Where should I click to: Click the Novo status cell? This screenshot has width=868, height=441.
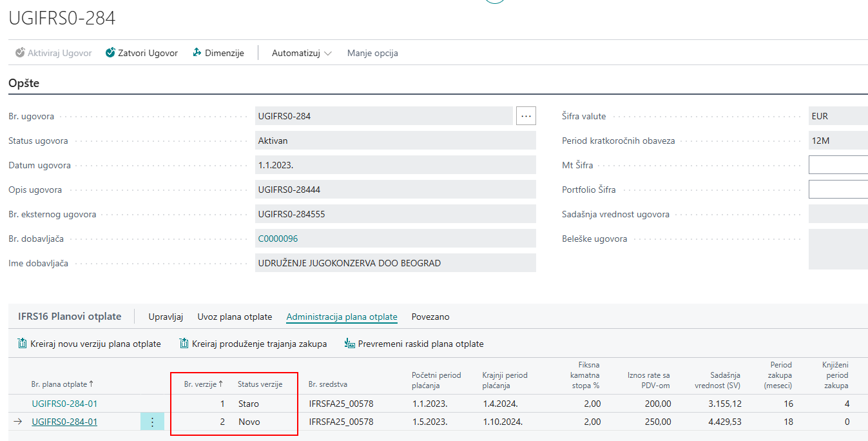pyautogui.click(x=248, y=422)
